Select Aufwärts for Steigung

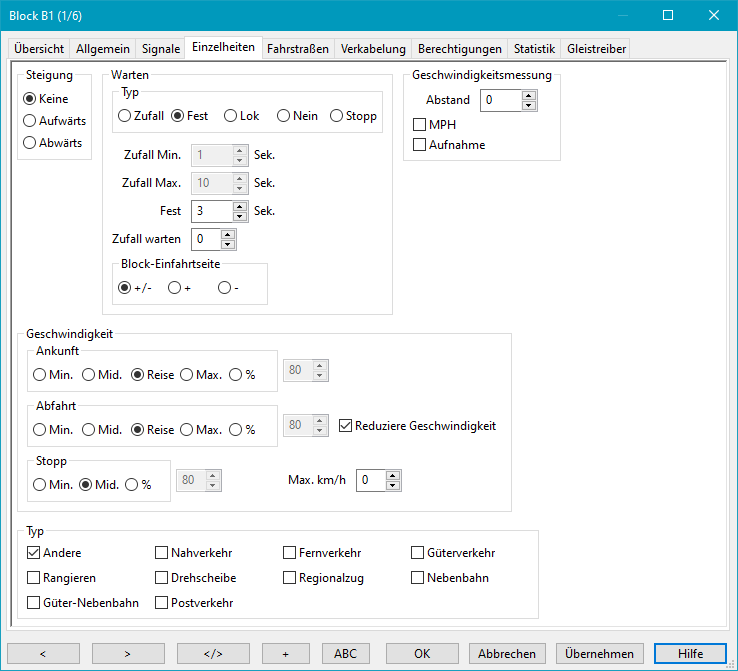point(30,120)
